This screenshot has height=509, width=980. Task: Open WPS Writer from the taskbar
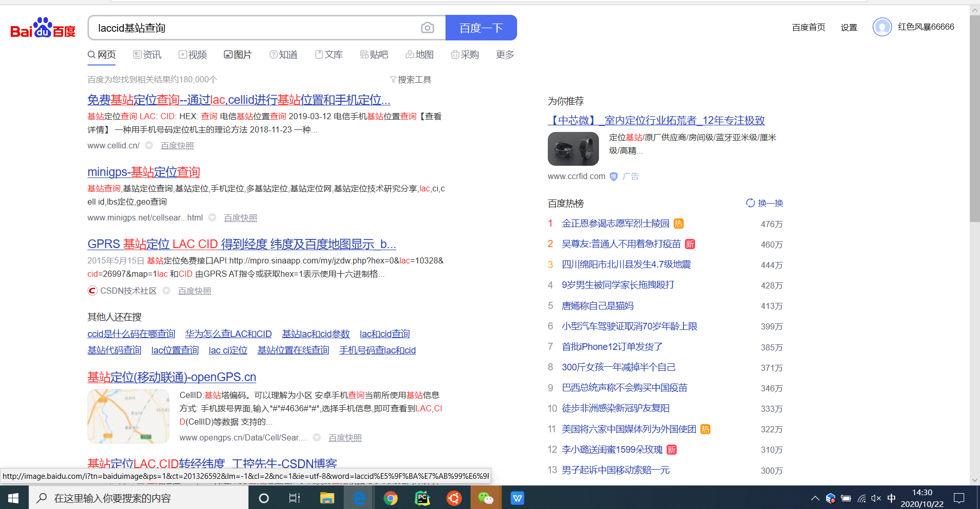tap(518, 498)
